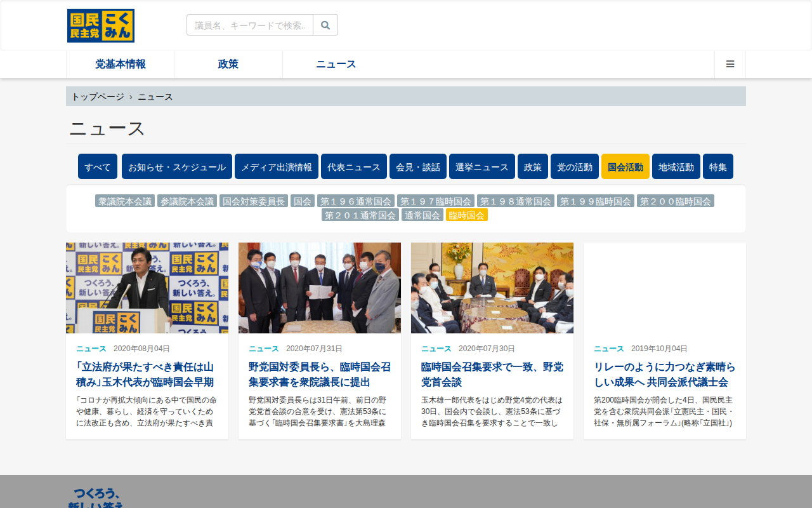Select メディア出演情報 category

pos(277,166)
